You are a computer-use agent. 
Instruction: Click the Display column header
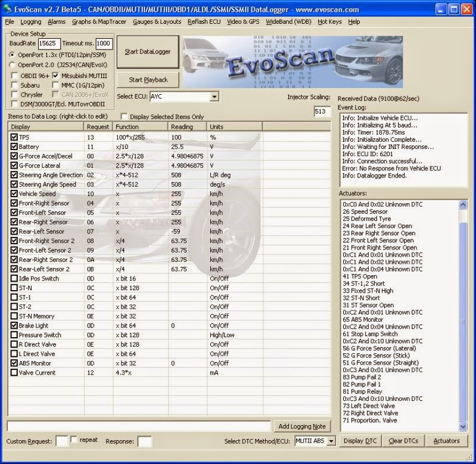coord(46,127)
